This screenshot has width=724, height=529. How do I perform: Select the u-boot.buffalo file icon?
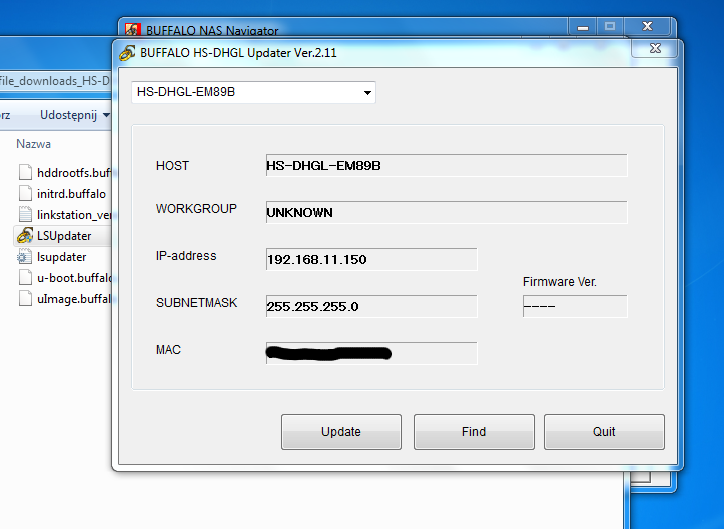coord(25,278)
